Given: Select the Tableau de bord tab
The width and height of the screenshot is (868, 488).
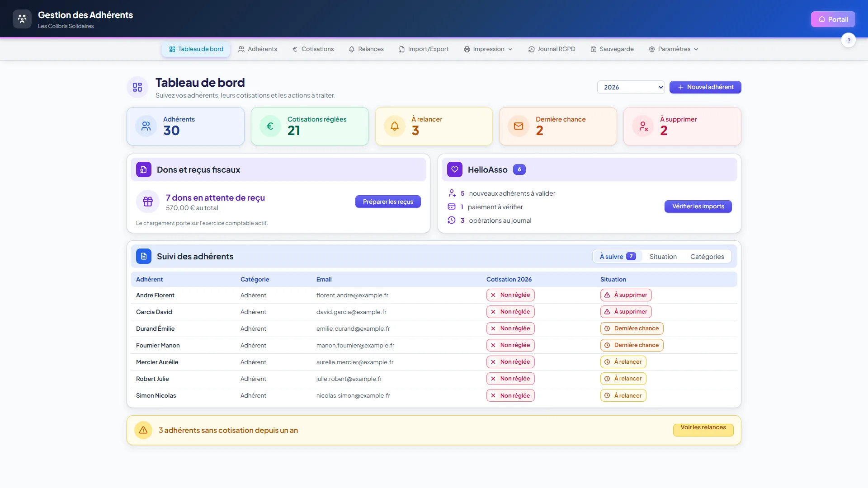Looking at the screenshot, I should click(x=196, y=49).
